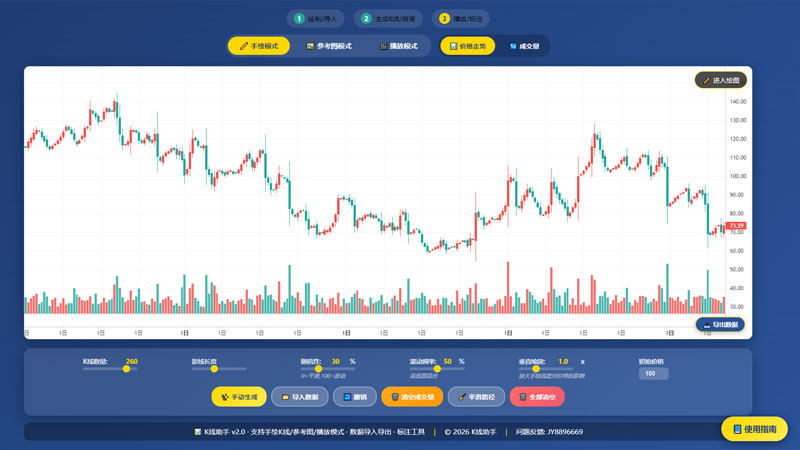Click the 平滑路径 smooth path button

pyautogui.click(x=476, y=397)
